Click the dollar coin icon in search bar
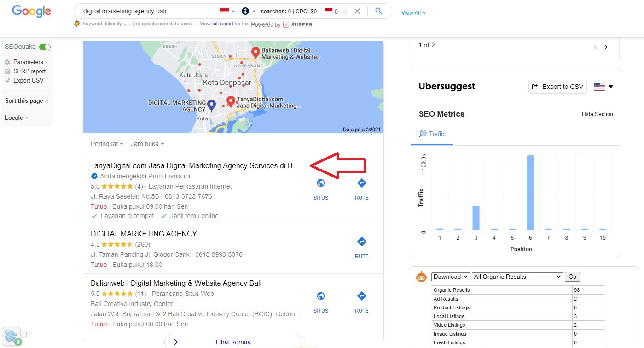The image size is (644, 348). pyautogui.click(x=245, y=11)
